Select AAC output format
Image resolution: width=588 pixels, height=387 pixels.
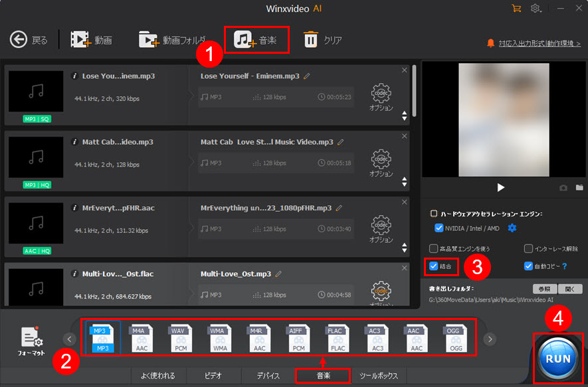416,339
